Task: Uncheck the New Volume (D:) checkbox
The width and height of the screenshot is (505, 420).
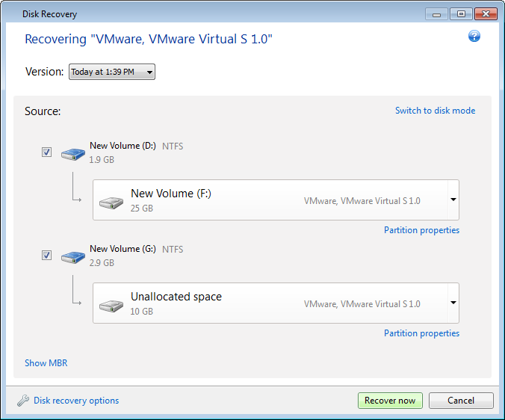Action: (47, 152)
